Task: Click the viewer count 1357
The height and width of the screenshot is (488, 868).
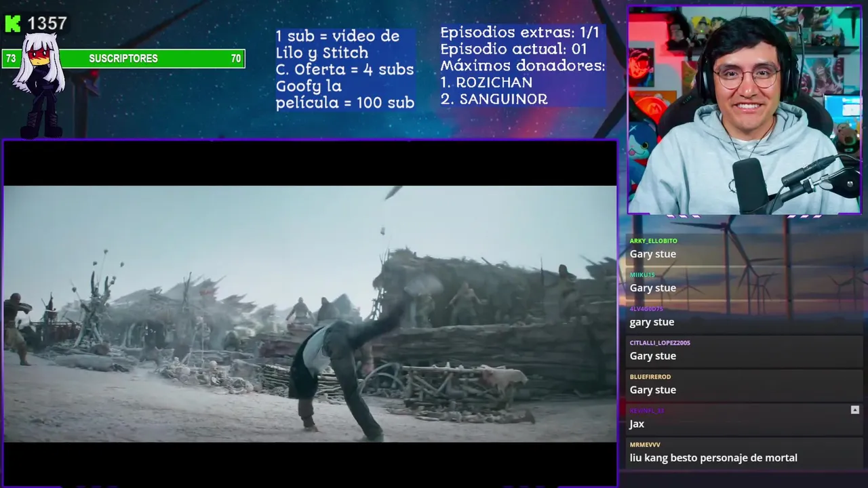Action: [47, 24]
